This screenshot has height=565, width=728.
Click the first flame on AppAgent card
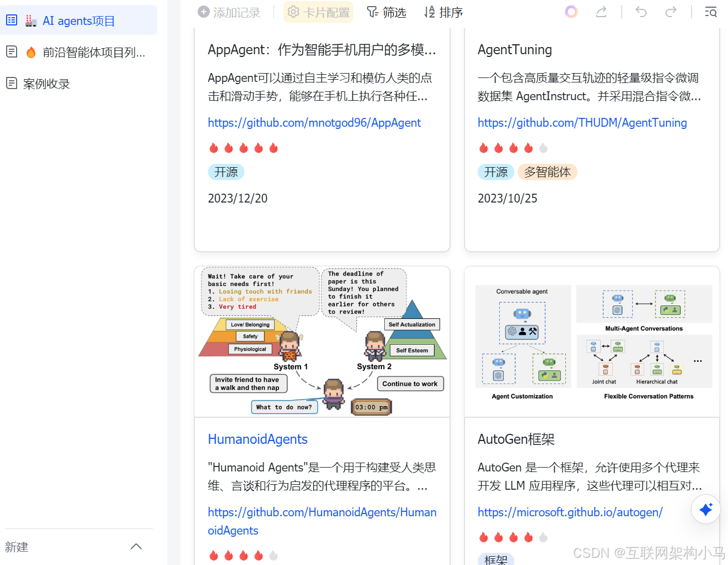pos(214,148)
